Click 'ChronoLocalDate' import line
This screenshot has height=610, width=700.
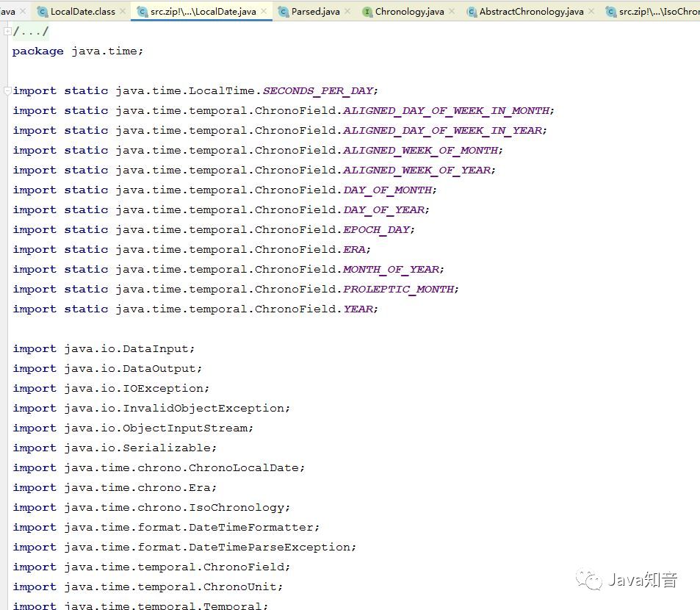pyautogui.click(x=159, y=467)
